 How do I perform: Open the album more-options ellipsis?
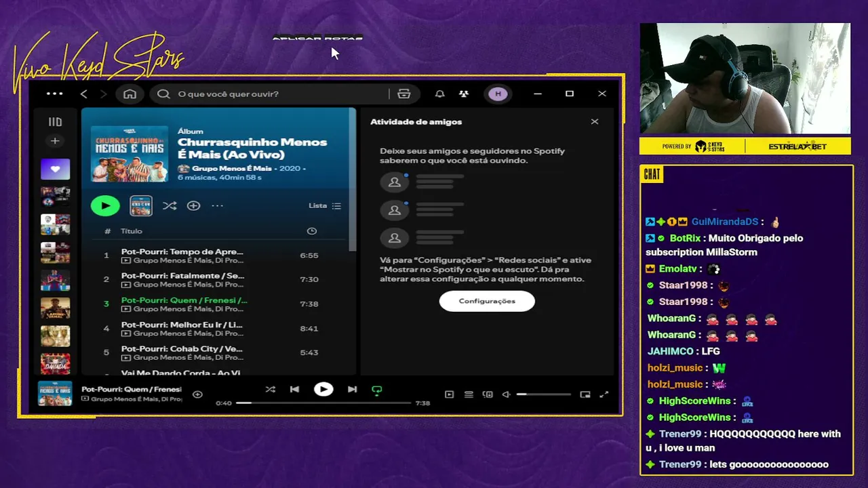pos(217,205)
